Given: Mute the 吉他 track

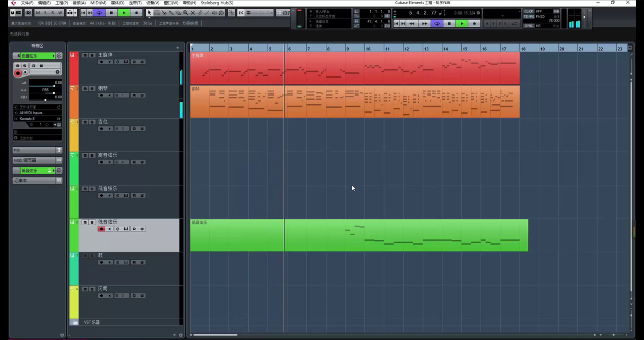Looking at the screenshot, I should [85, 122].
